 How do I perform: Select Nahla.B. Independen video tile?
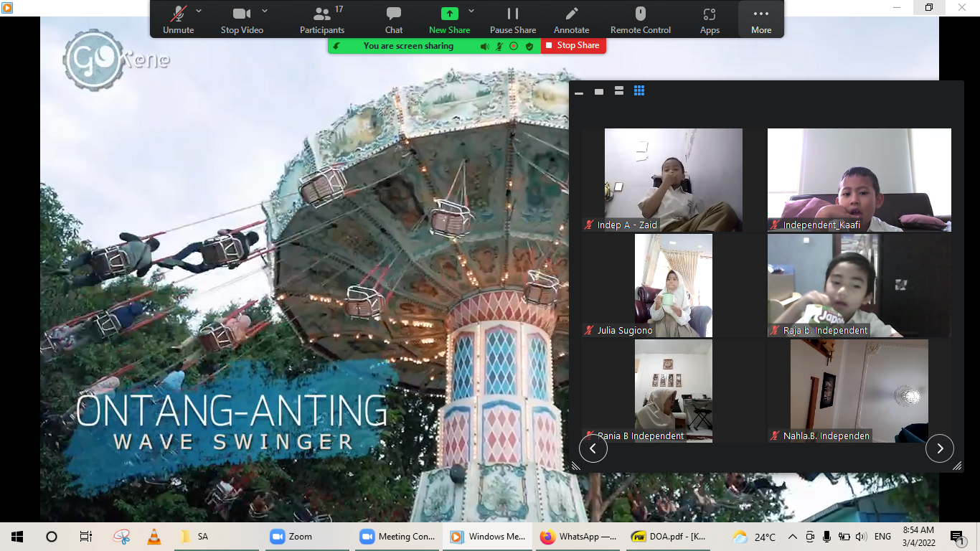859,391
